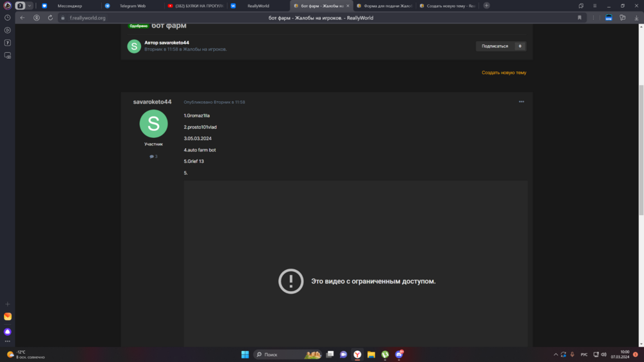Screen dimensions: 644x362
Task: Switch to ReallyWorld VK tab
Action: [258, 6]
